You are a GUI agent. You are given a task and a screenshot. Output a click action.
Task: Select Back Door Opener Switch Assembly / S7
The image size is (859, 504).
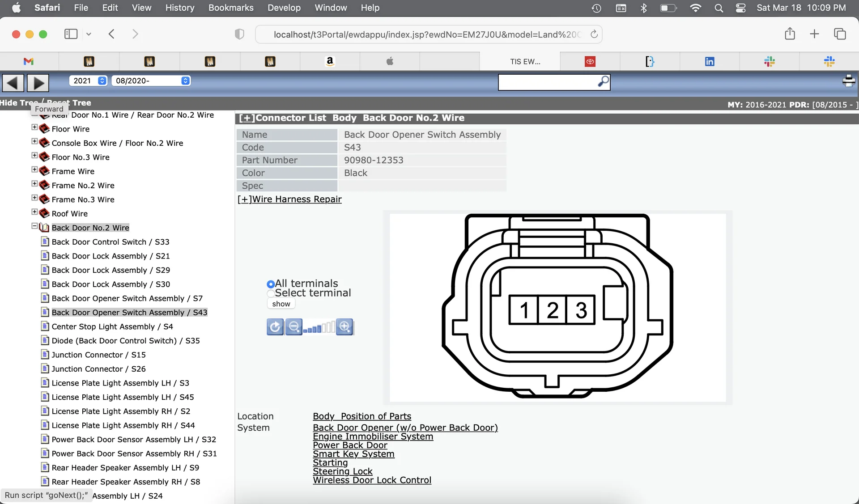(x=127, y=298)
